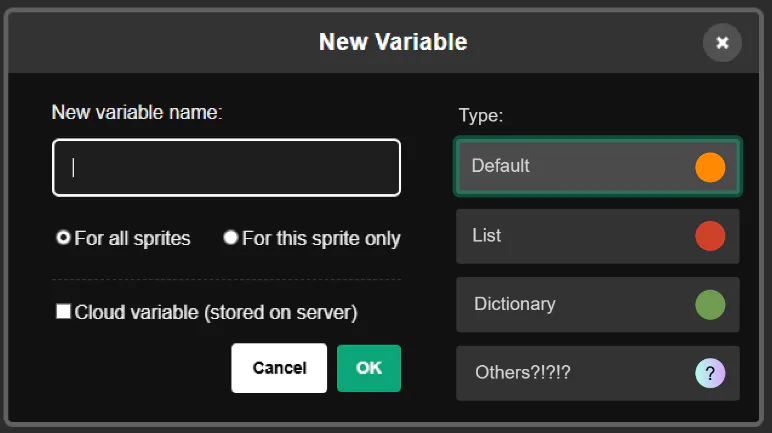Click the "For this sprite only" label text

coord(321,238)
